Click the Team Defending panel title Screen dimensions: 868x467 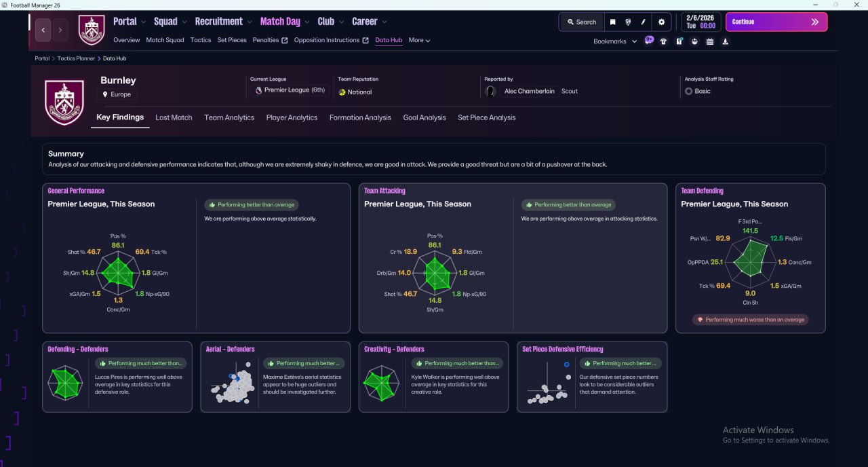click(x=702, y=191)
